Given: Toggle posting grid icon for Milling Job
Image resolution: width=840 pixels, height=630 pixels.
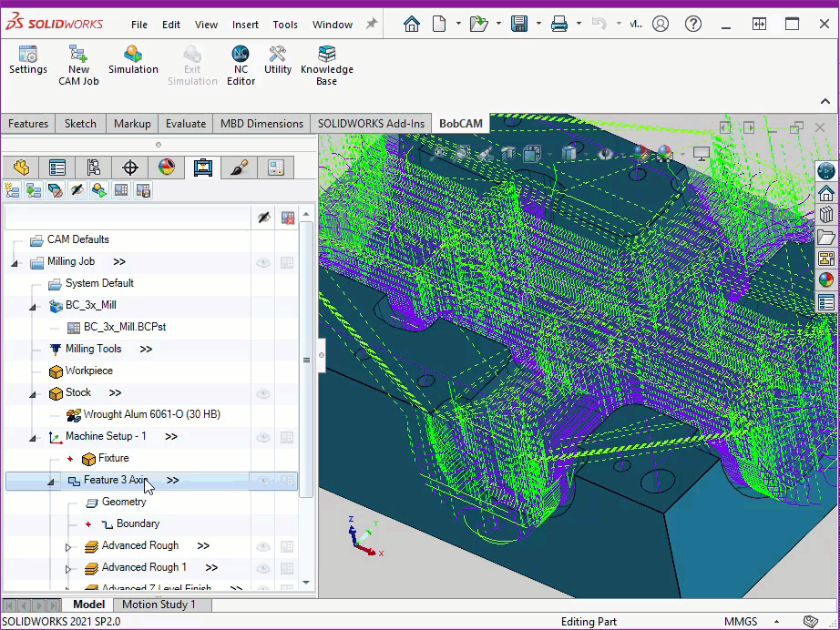Looking at the screenshot, I should [x=287, y=262].
